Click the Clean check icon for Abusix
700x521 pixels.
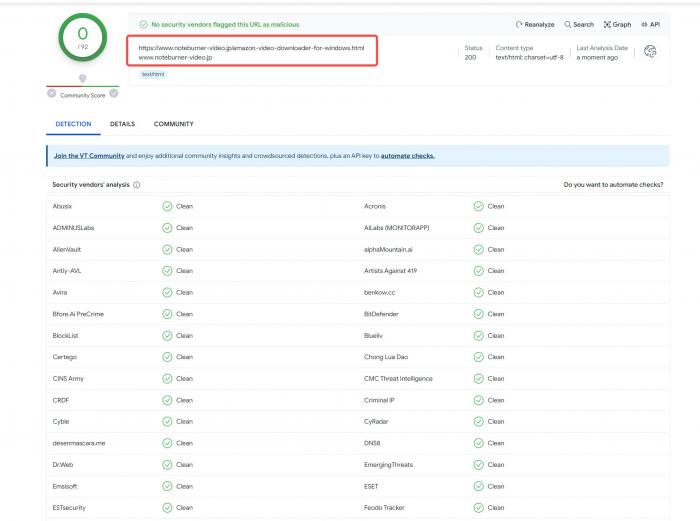click(x=167, y=206)
